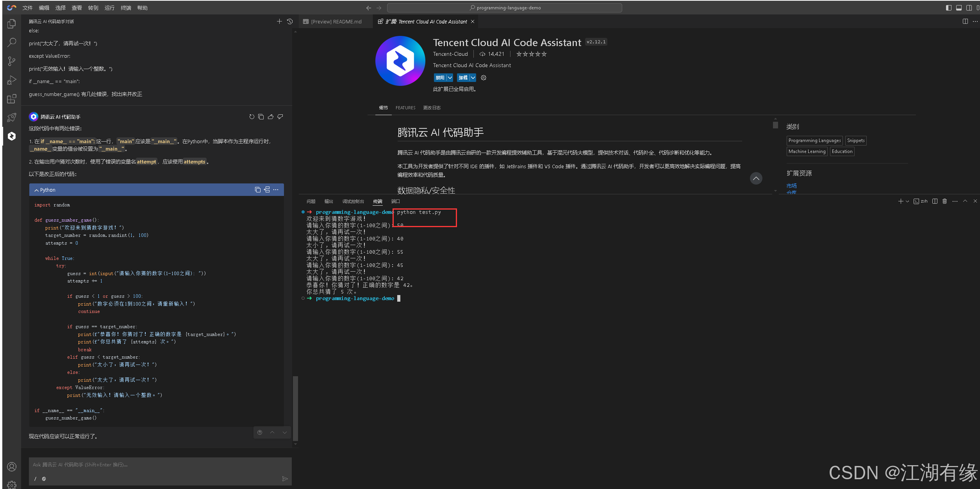
Task: Give thumbs up to the answer
Action: pyautogui.click(x=271, y=117)
